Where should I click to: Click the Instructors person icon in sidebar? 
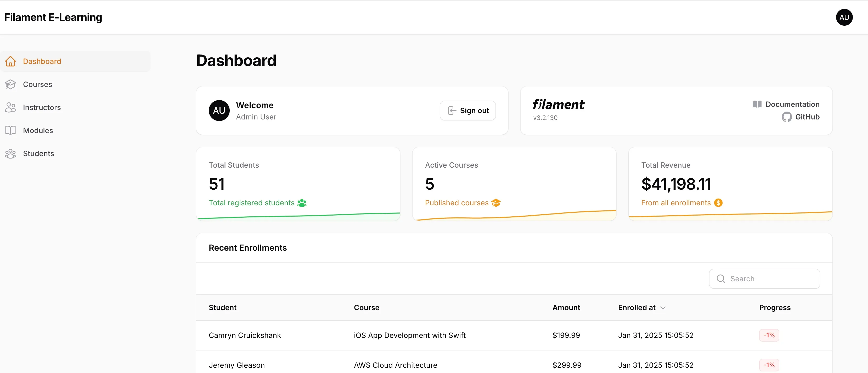click(x=11, y=107)
